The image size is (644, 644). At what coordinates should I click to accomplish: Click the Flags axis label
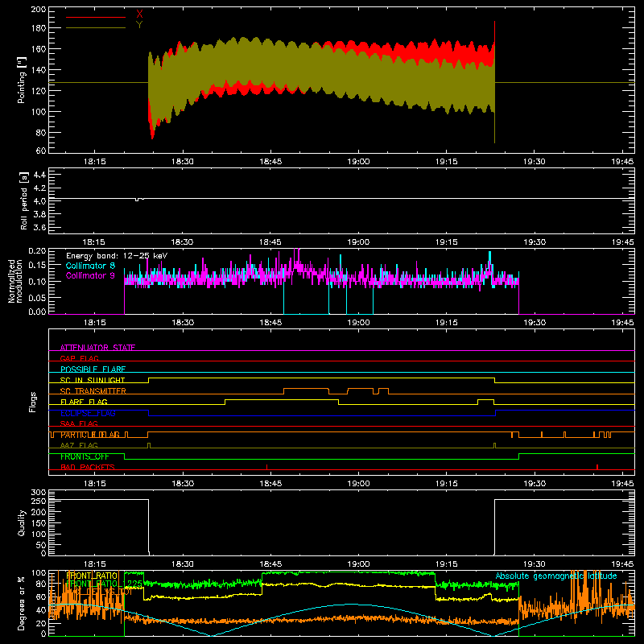point(33,402)
